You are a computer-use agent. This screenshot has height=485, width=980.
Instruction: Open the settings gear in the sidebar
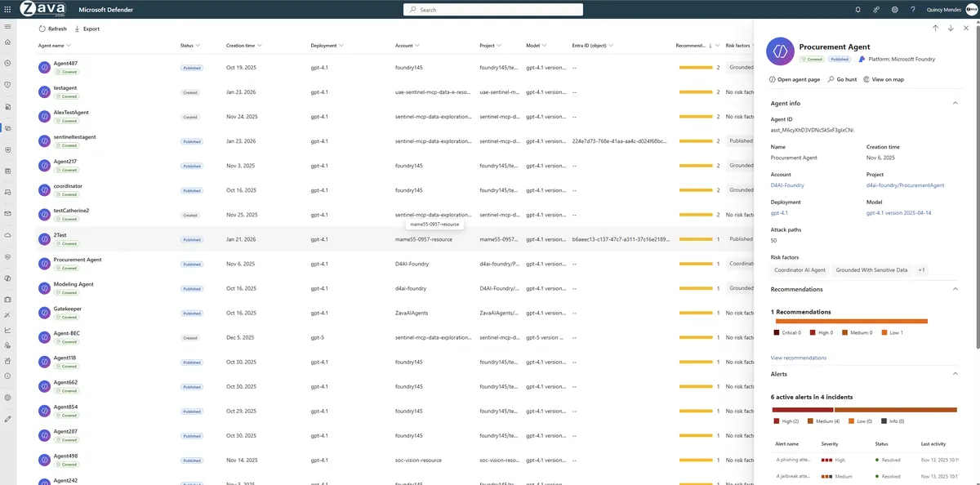7,398
